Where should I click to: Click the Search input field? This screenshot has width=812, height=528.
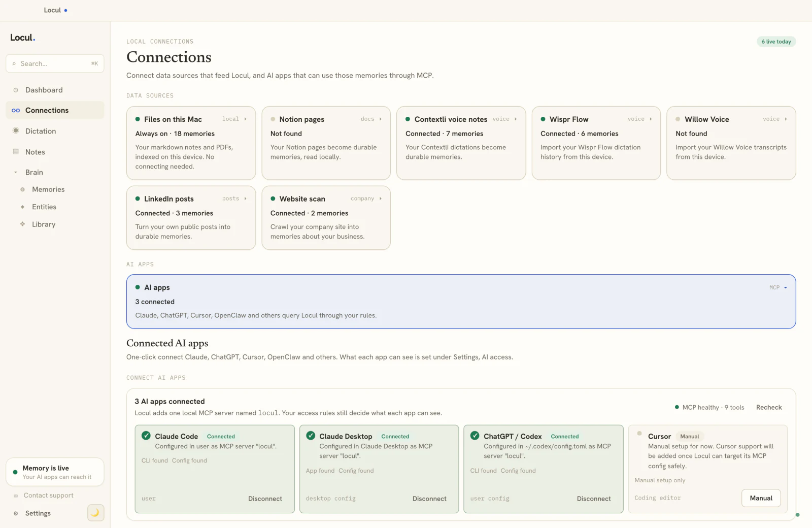click(55, 63)
